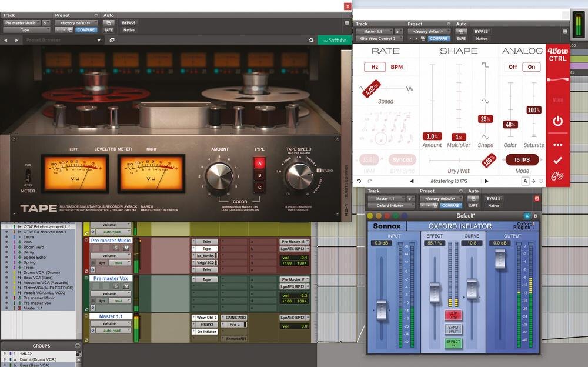Click the Ghz logo in Wow Control

click(557, 176)
